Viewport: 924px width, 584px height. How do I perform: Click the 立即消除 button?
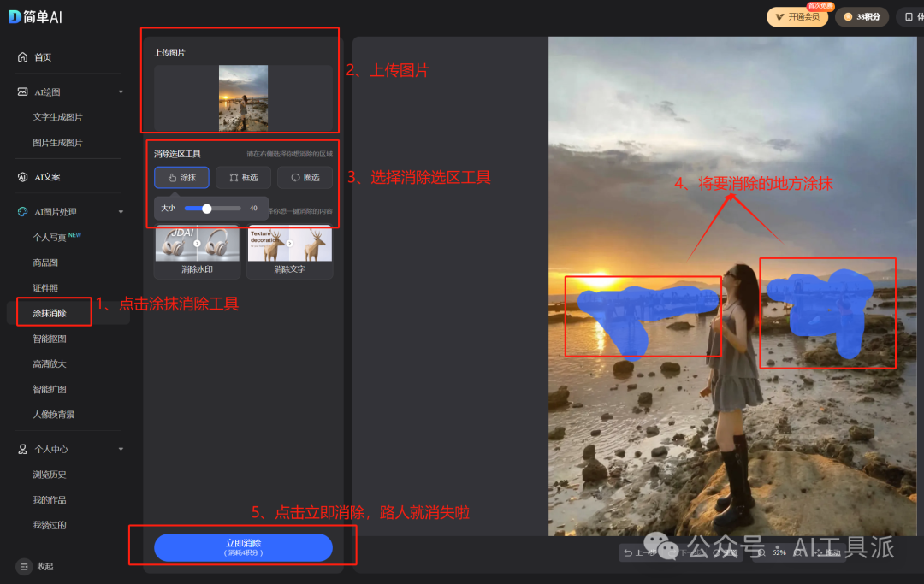click(x=243, y=547)
